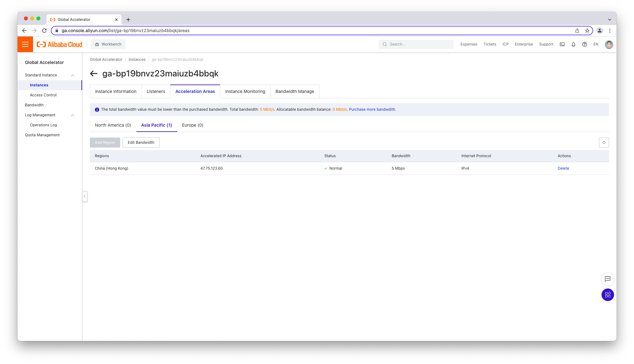Select the Europe (0) region tab
The height and width of the screenshot is (364, 634).
(193, 125)
